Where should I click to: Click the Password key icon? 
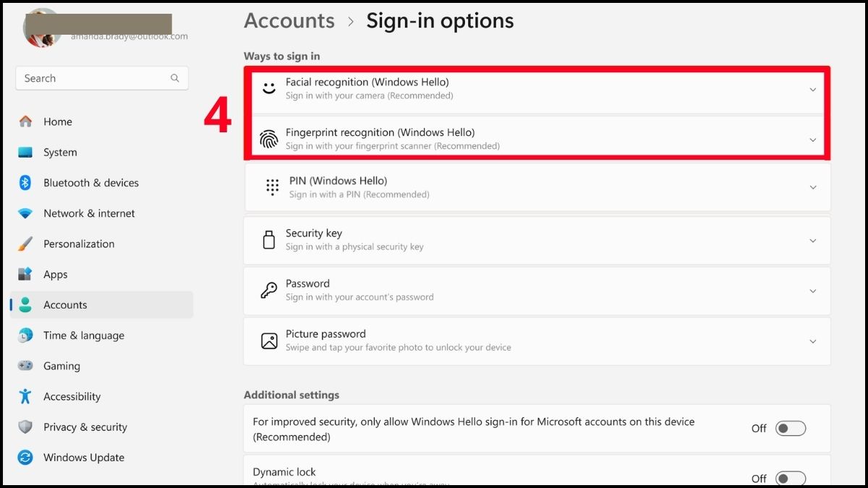(x=269, y=291)
